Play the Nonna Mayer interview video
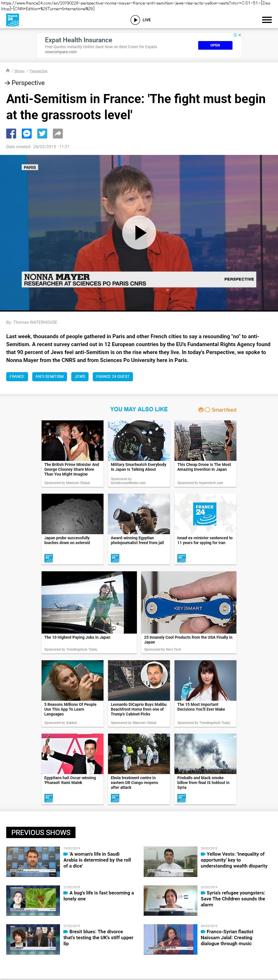 (139, 233)
